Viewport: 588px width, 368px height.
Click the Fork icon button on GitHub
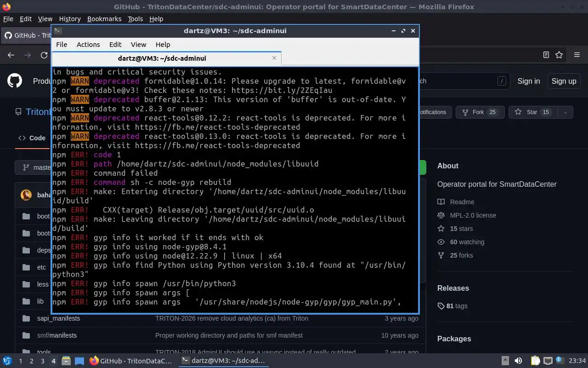[480, 112]
